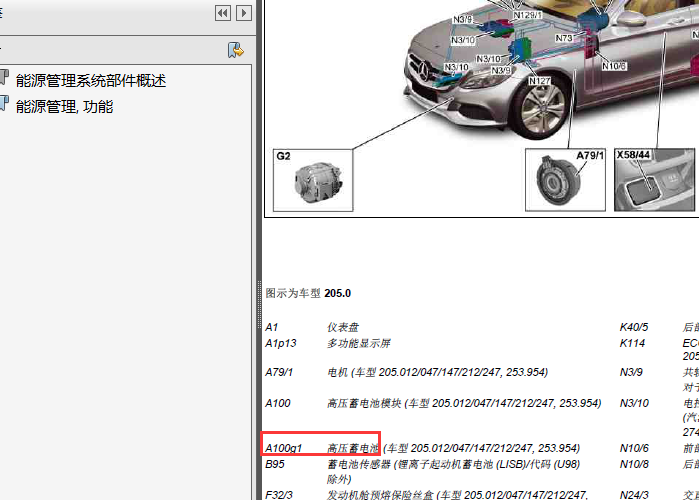The image size is (699, 500).
Task: Click legend code A100g1
Action: click(x=284, y=448)
